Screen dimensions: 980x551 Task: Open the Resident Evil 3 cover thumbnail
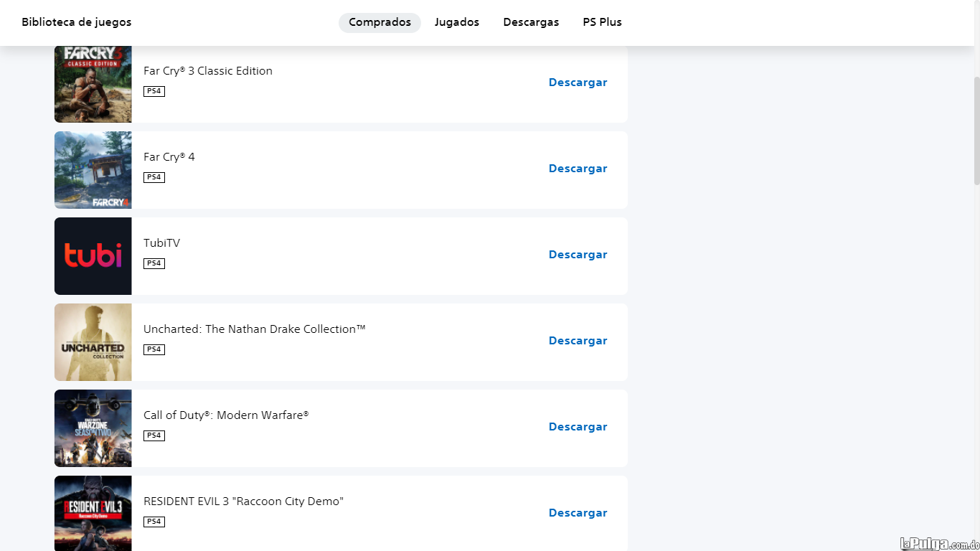point(93,513)
